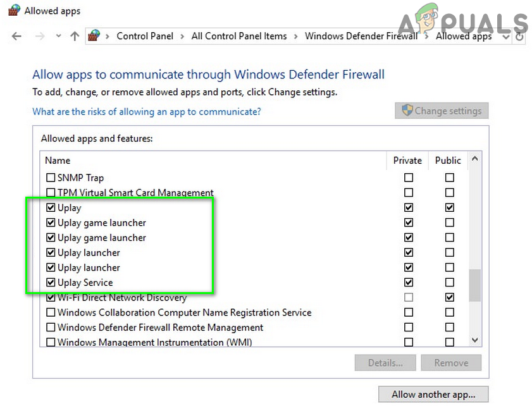
Task: Select the SNMP Trap row text
Action: 80,178
